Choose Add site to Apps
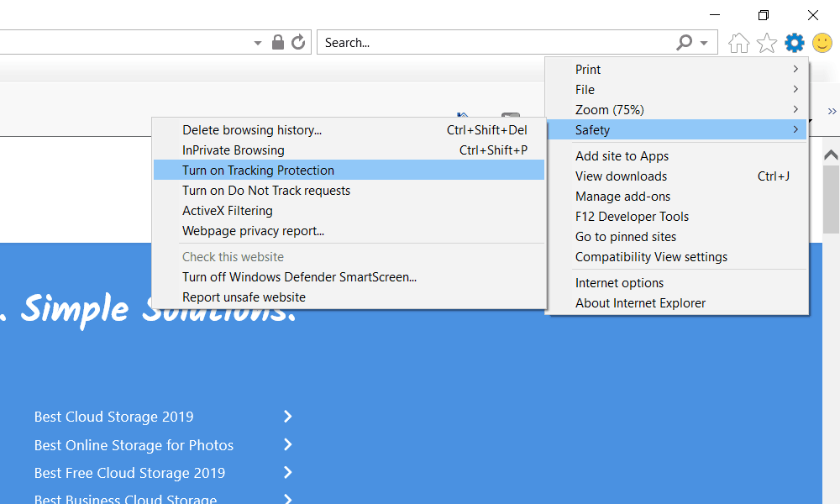The height and width of the screenshot is (504, 840). coord(677,156)
